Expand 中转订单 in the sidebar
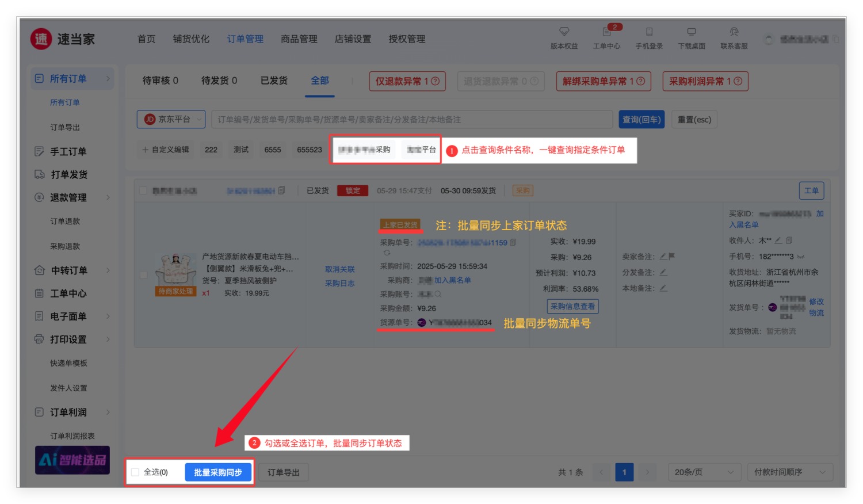The image size is (863, 504). pos(69,270)
